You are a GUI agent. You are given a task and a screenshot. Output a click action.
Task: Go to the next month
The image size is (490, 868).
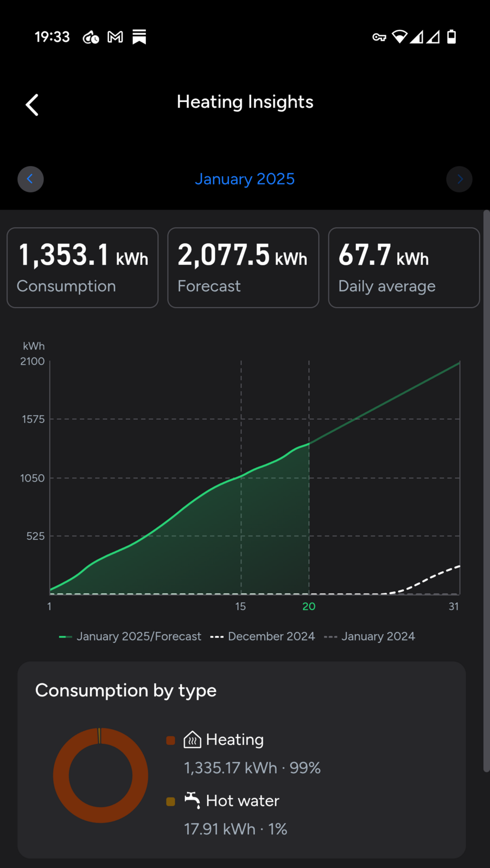click(459, 179)
